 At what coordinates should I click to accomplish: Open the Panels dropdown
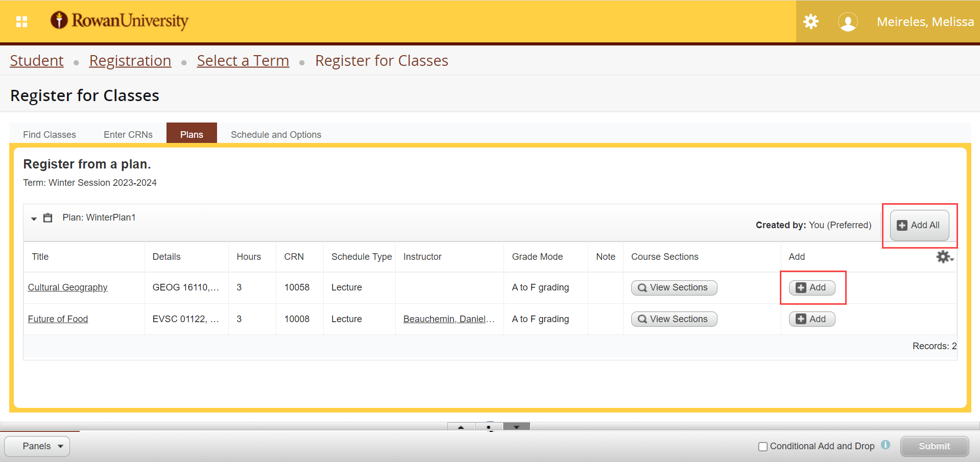(37, 446)
